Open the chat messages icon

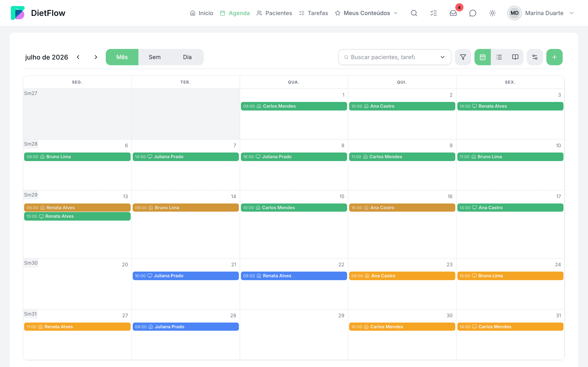(473, 13)
